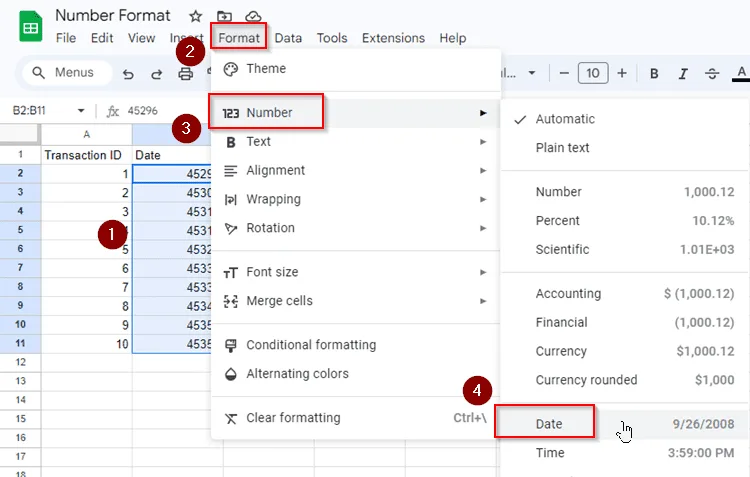Toggle bold formatting in toolbar
750x477 pixels.
point(654,74)
